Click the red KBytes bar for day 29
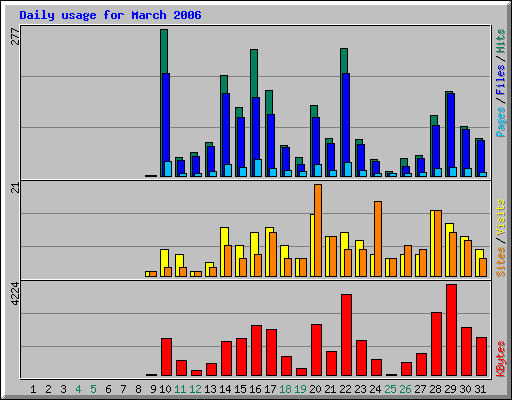This screenshot has width=512, height=400. [451, 330]
